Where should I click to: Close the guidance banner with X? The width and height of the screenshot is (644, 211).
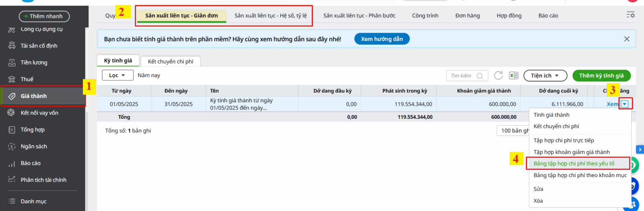click(x=627, y=39)
